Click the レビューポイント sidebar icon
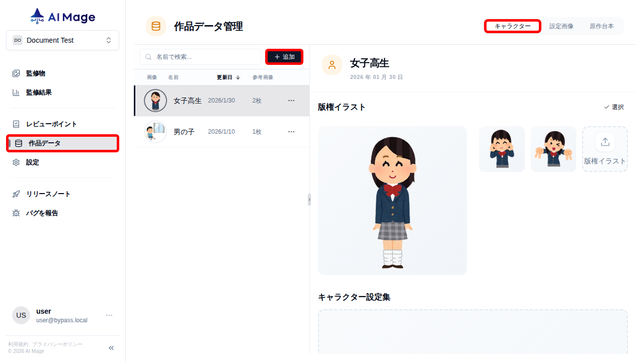 point(16,124)
